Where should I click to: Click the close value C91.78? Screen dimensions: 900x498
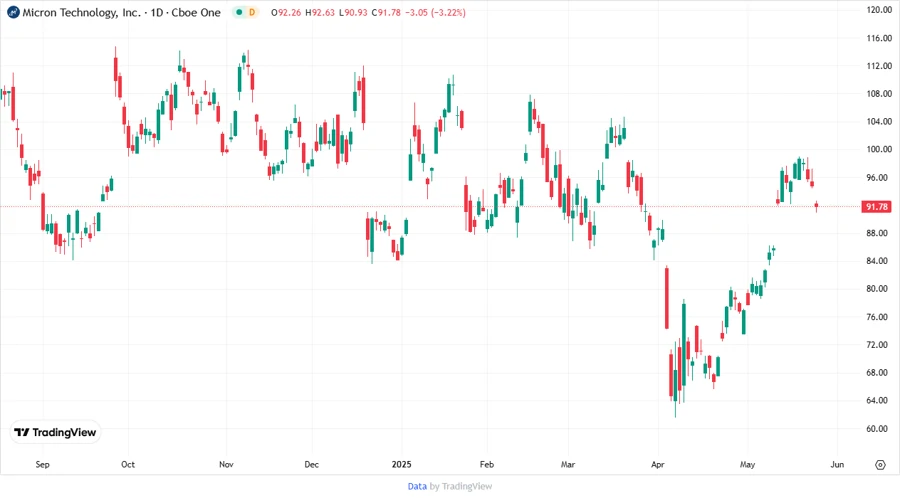[x=386, y=12]
